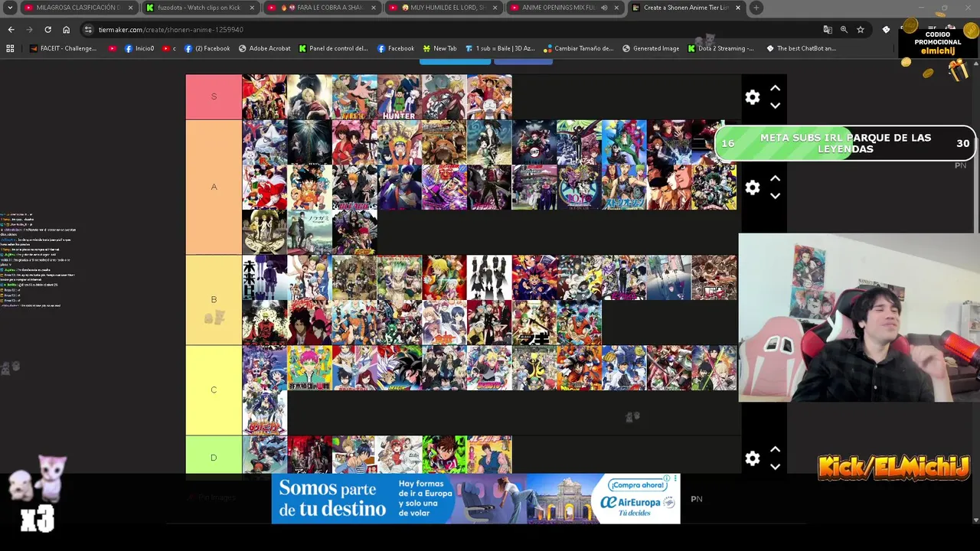This screenshot has width=980, height=551.
Task: Click the S tier label
Action: click(214, 96)
